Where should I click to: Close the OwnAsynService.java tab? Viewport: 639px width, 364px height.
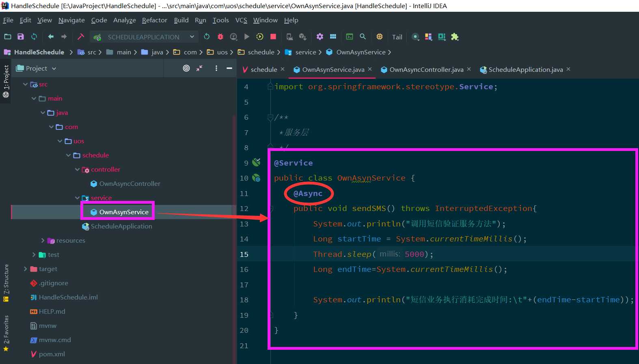click(x=370, y=69)
